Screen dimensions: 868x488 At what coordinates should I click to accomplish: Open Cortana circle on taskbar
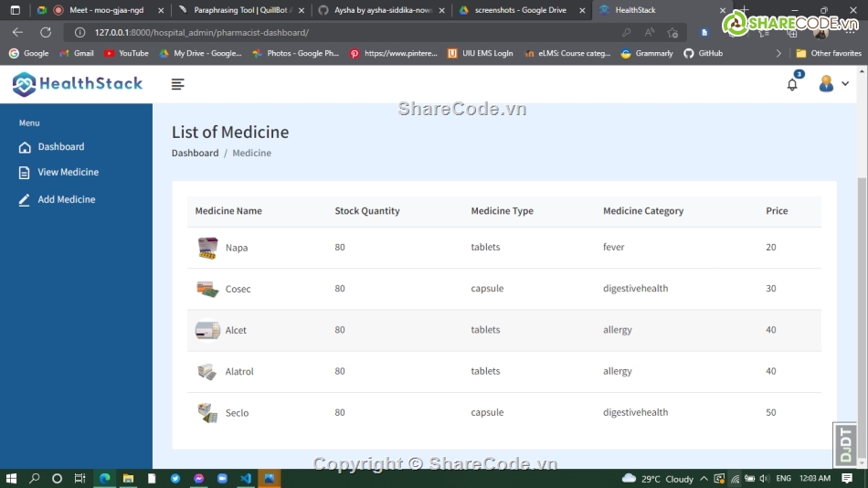click(57, 479)
